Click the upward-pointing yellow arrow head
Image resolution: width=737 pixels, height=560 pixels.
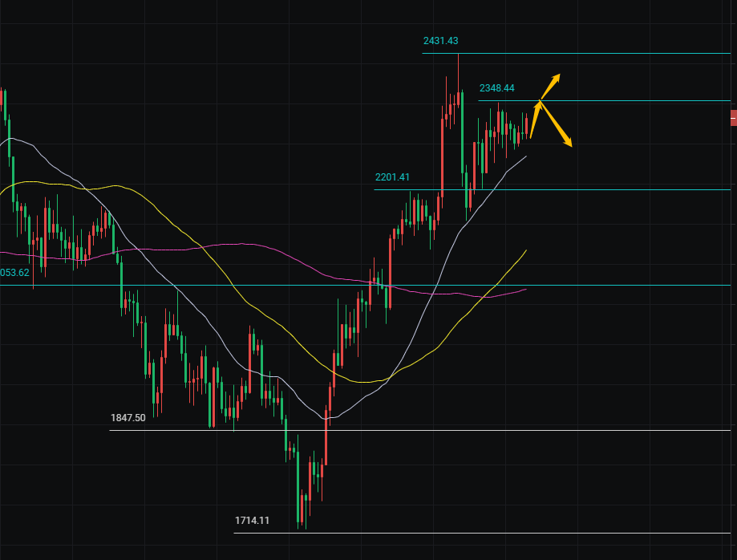click(x=556, y=77)
